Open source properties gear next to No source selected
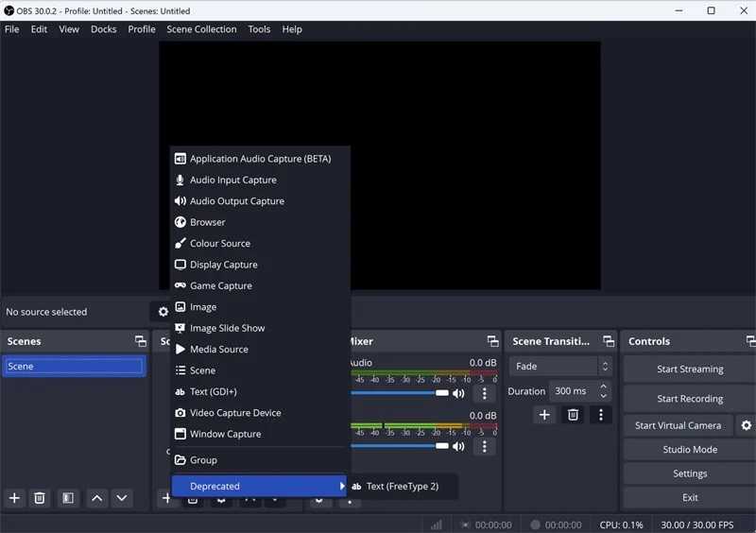The image size is (756, 533). pos(163,312)
